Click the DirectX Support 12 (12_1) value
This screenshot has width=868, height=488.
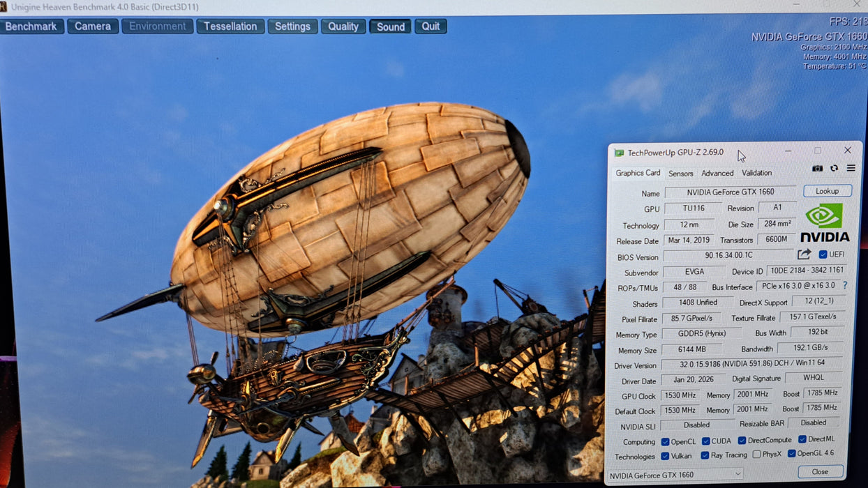(819, 301)
